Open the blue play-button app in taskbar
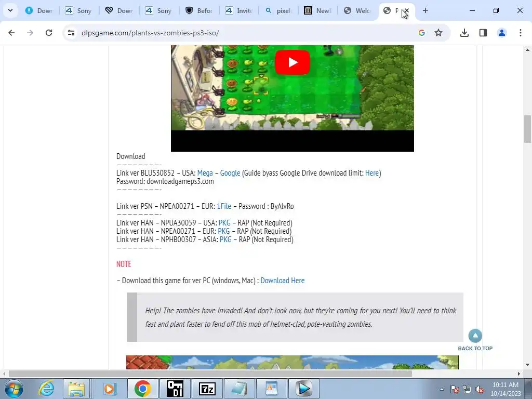 pos(303,389)
